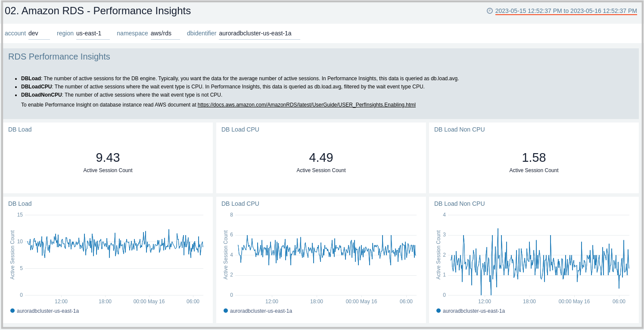Click the RDS Performance Insights section header
644x330 pixels.
click(x=59, y=57)
